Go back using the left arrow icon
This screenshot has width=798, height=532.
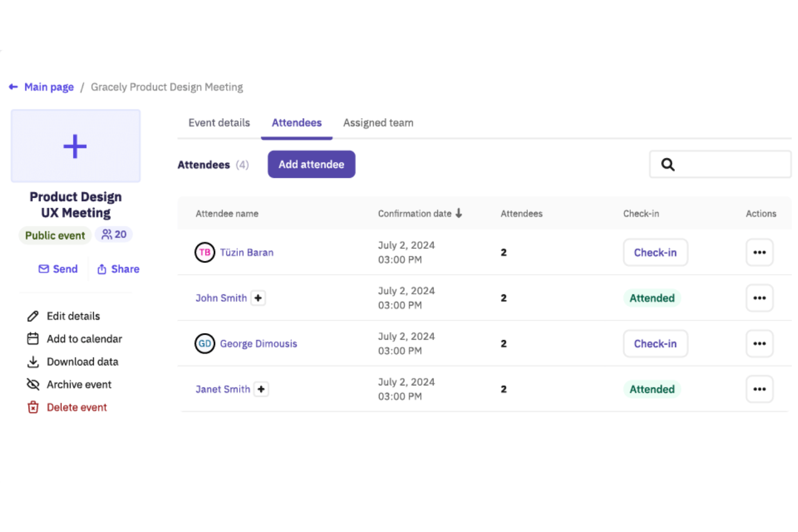(x=13, y=87)
